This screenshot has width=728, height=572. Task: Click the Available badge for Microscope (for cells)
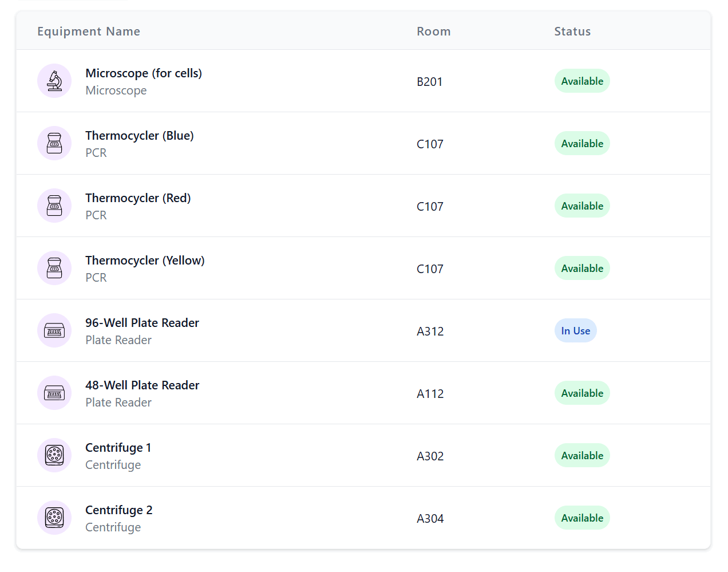582,81
